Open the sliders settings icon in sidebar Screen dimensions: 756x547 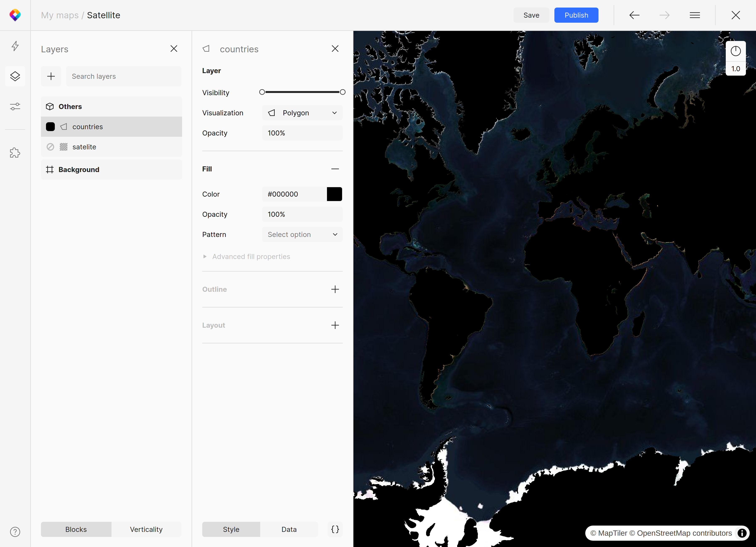[15, 107]
